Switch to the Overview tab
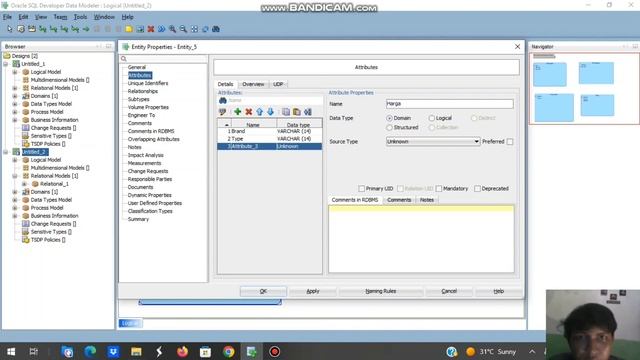The height and width of the screenshot is (360, 640). [x=253, y=84]
